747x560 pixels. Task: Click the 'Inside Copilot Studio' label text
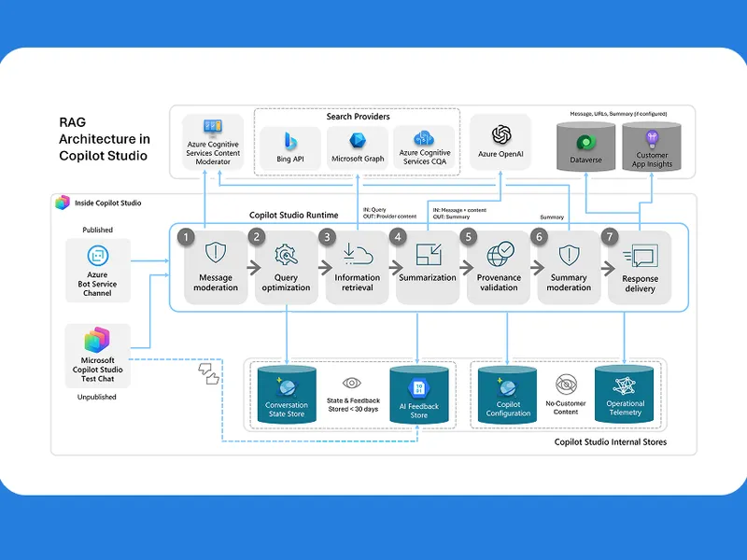point(107,203)
